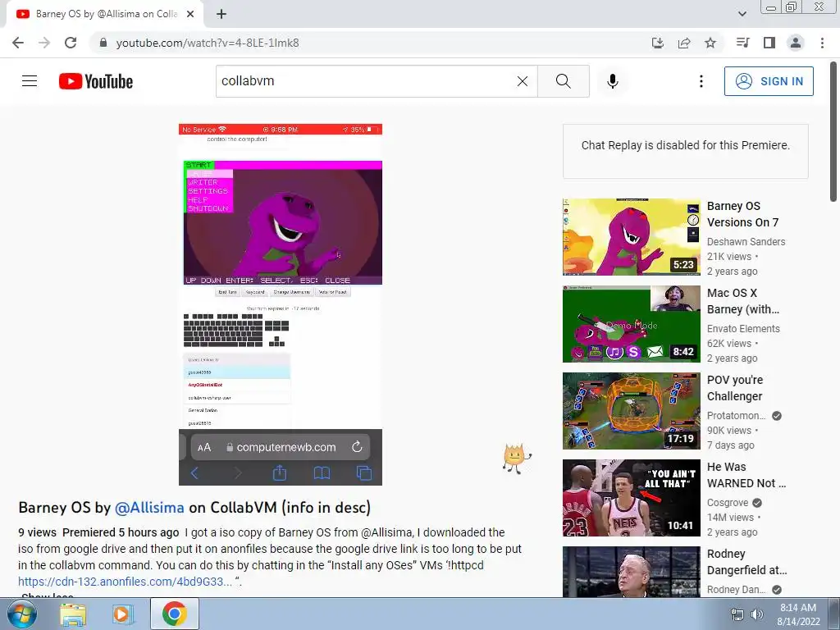This screenshot has width=840, height=630.
Task: Click the Rodney Dangerfield at... title
Action: 746,562
